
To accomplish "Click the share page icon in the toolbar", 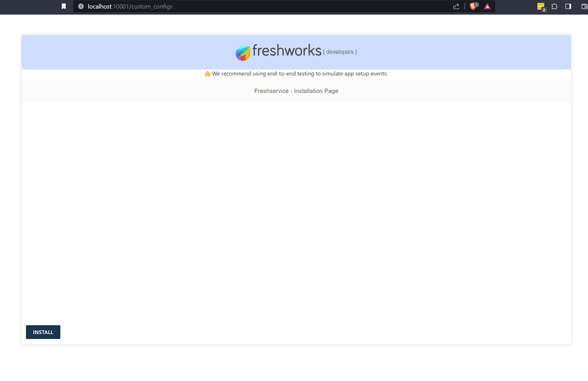I will click(x=456, y=6).
